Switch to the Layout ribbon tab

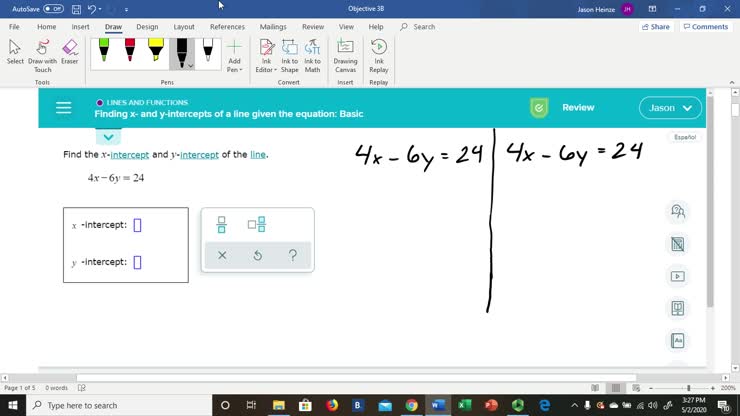tap(184, 27)
